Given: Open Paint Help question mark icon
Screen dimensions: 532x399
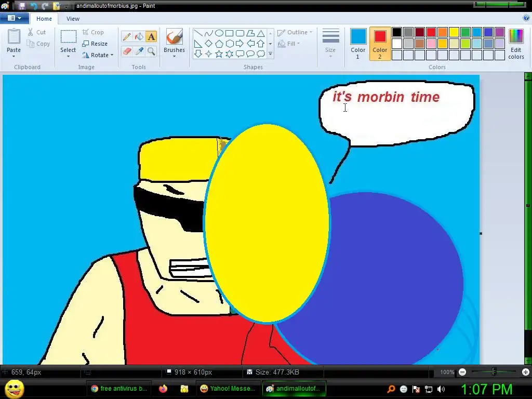Looking at the screenshot, I should point(526,18).
